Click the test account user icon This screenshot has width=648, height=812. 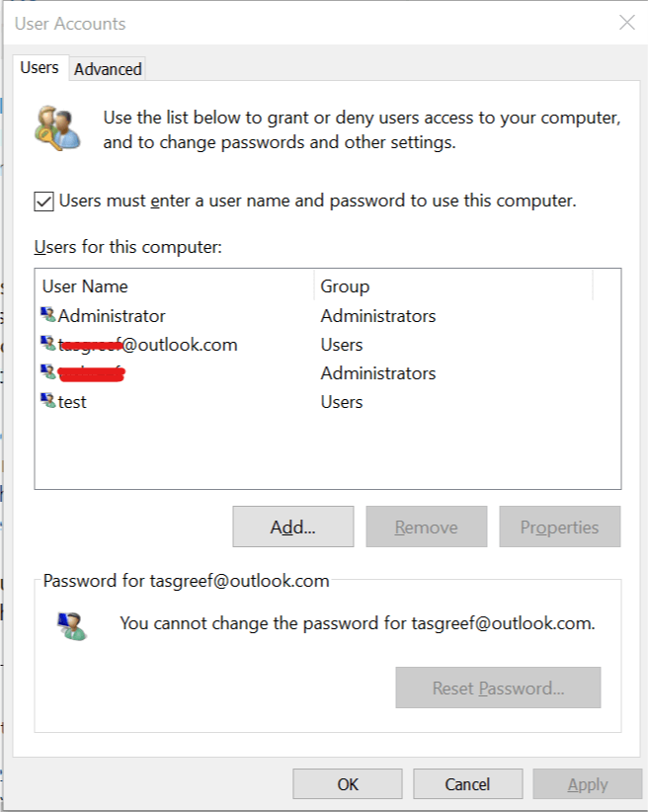click(x=48, y=400)
